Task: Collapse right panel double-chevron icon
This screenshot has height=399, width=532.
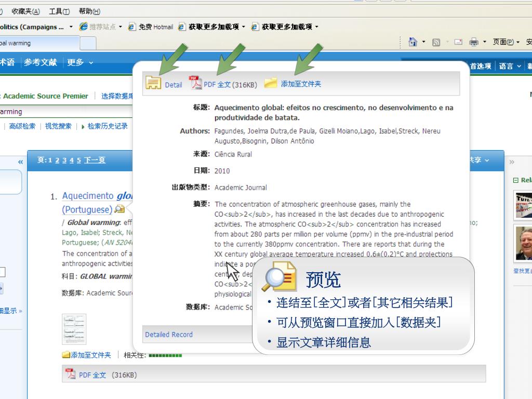Action: click(512, 162)
